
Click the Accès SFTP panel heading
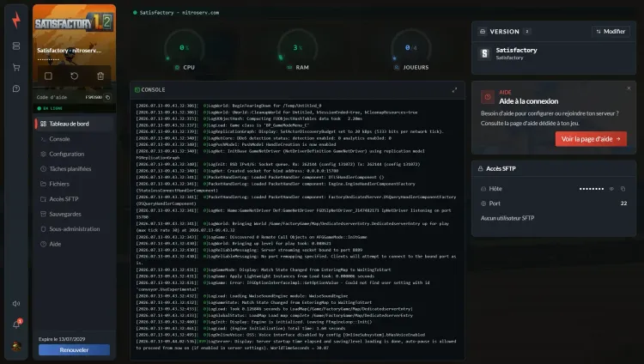pos(501,169)
